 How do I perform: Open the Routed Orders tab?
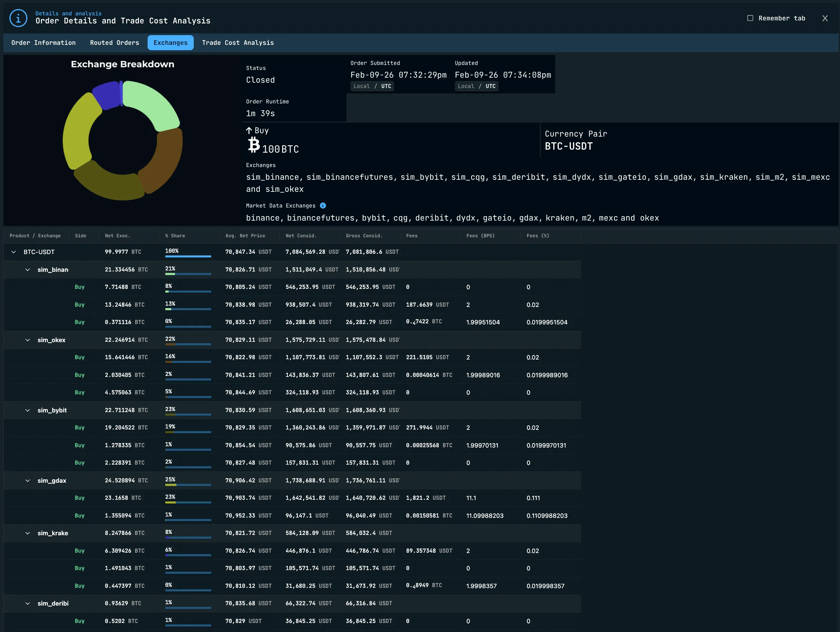(x=114, y=43)
